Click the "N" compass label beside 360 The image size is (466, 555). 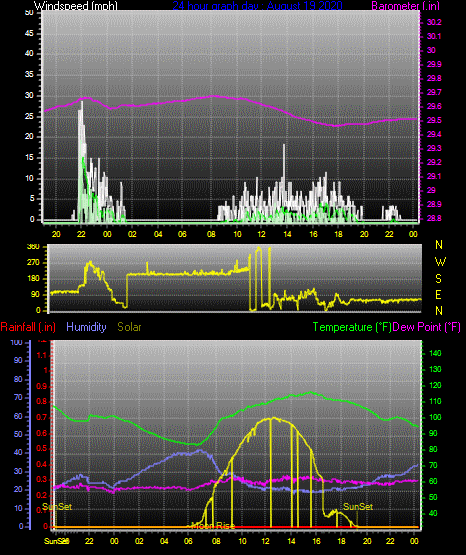pyautogui.click(x=439, y=244)
